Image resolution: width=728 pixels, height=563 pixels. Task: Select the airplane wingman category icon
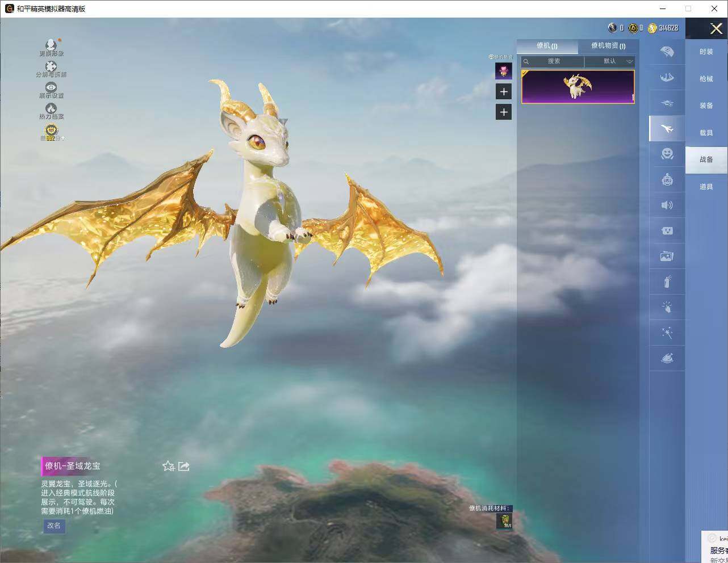(x=667, y=129)
